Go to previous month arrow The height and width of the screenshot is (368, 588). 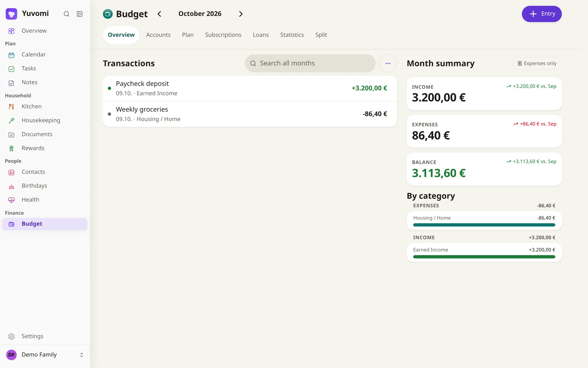[x=159, y=14]
